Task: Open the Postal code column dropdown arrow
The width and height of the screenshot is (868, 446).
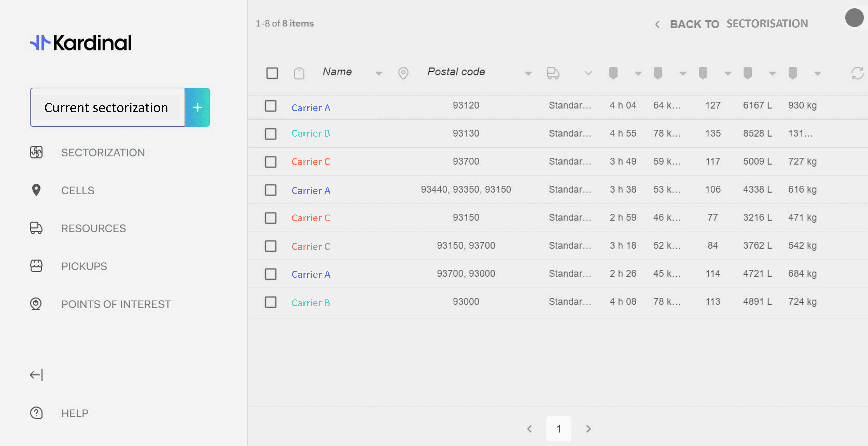Action: tap(528, 74)
